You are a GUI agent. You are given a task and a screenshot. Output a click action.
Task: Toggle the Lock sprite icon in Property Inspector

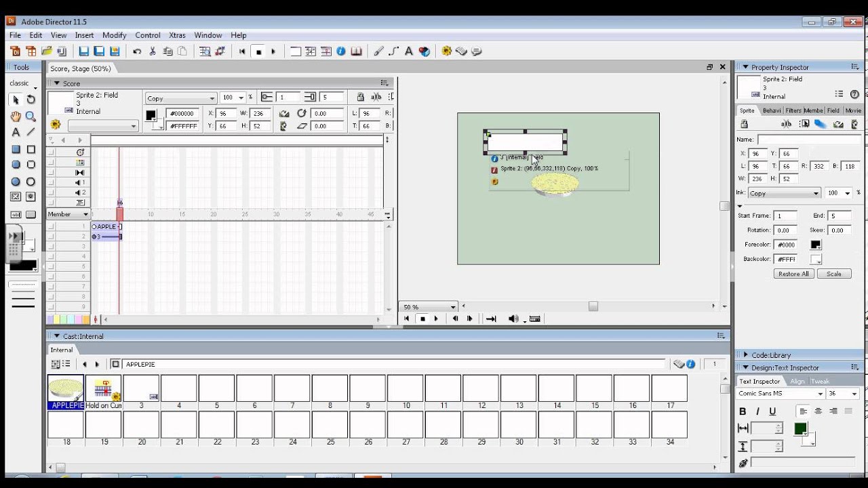pos(744,124)
